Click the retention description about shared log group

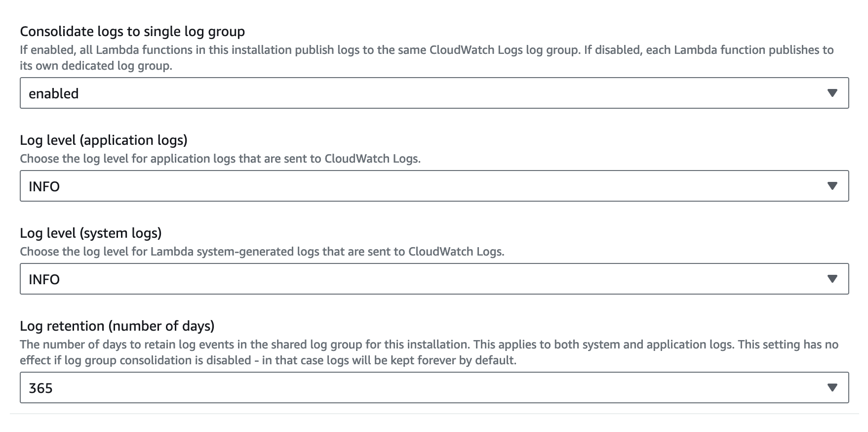pyautogui.click(x=429, y=352)
